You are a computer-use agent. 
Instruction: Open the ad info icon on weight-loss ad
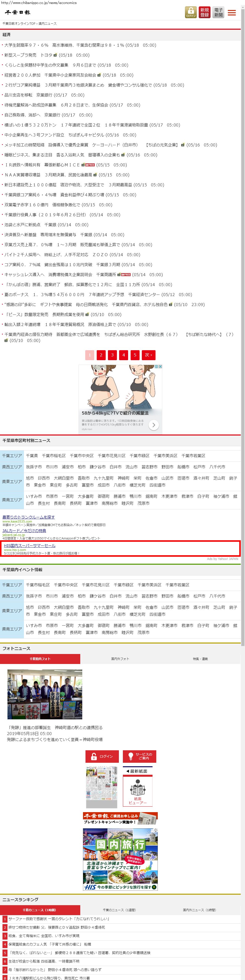157,367
